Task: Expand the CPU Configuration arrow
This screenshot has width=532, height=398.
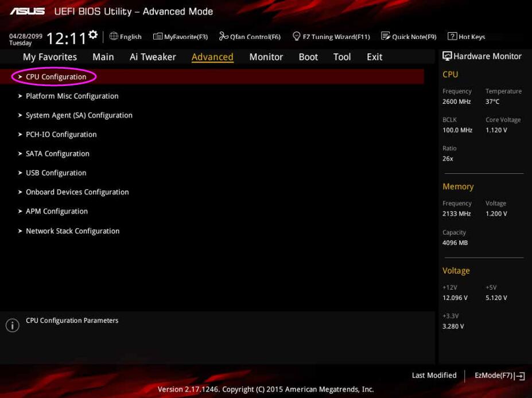Action: tap(20, 77)
